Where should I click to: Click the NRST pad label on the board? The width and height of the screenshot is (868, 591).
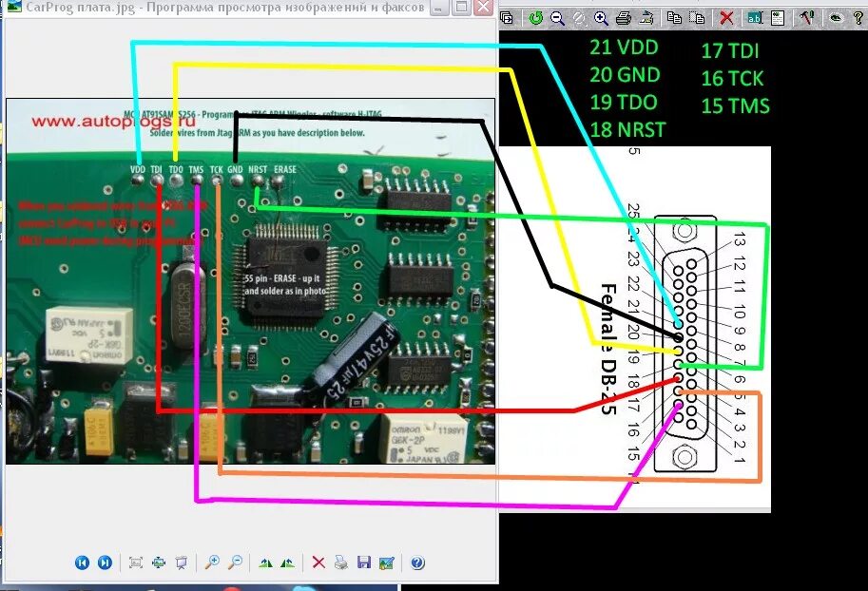[258, 169]
